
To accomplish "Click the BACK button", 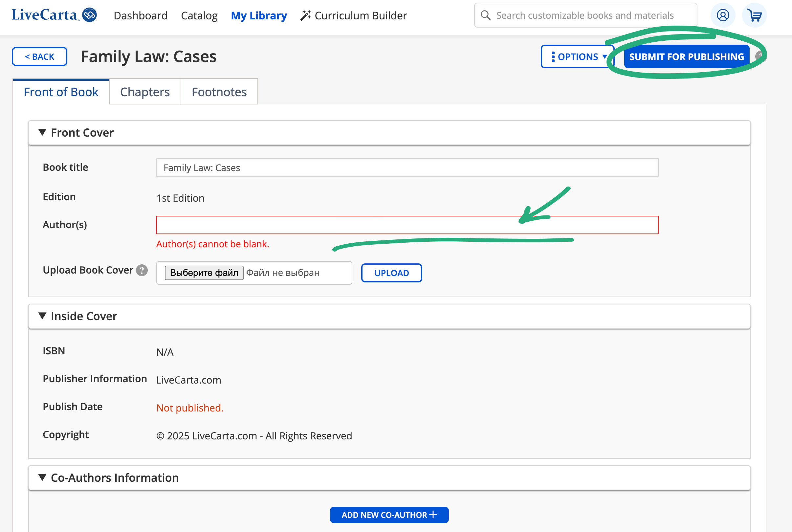I will pyautogui.click(x=39, y=56).
